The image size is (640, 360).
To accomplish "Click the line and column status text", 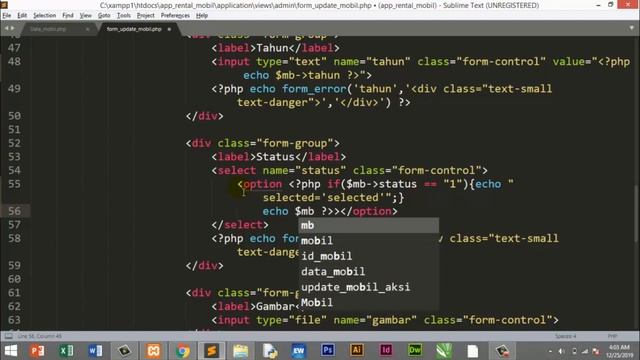I will click(x=40, y=336).
